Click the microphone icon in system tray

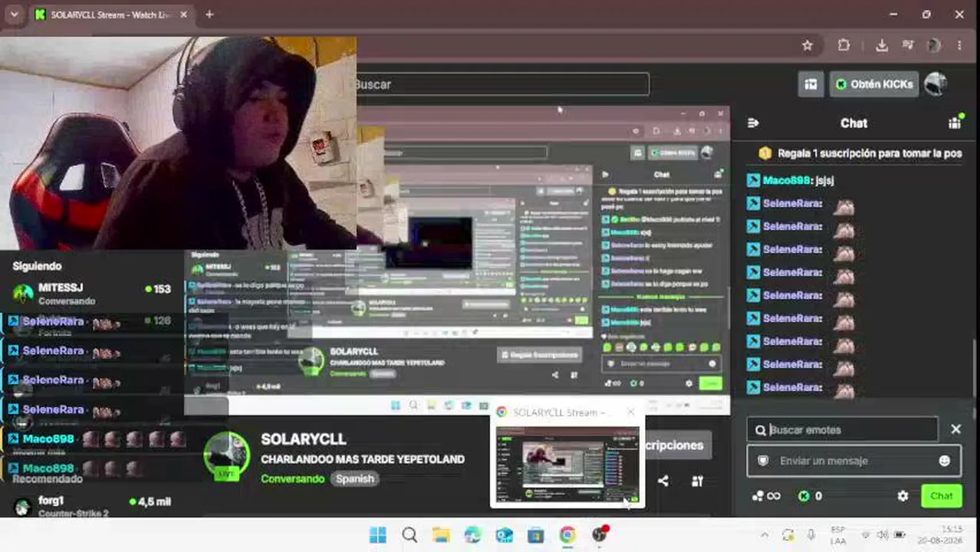[811, 535]
